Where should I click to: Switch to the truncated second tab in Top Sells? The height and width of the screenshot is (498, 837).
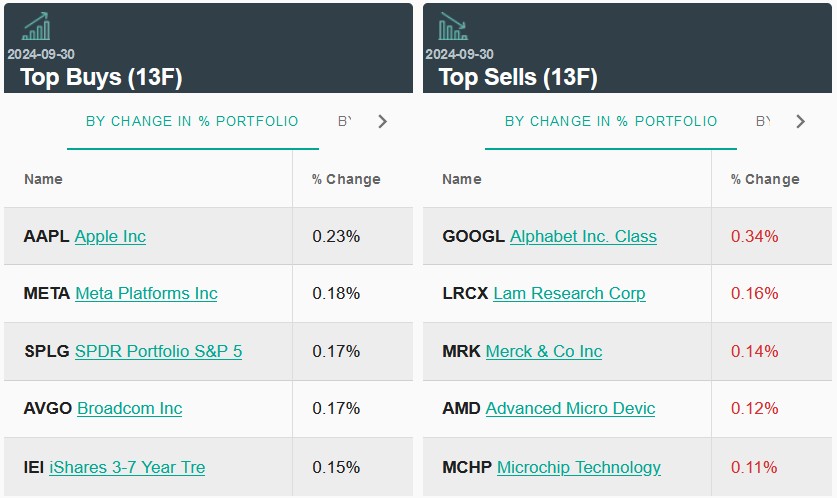(763, 122)
